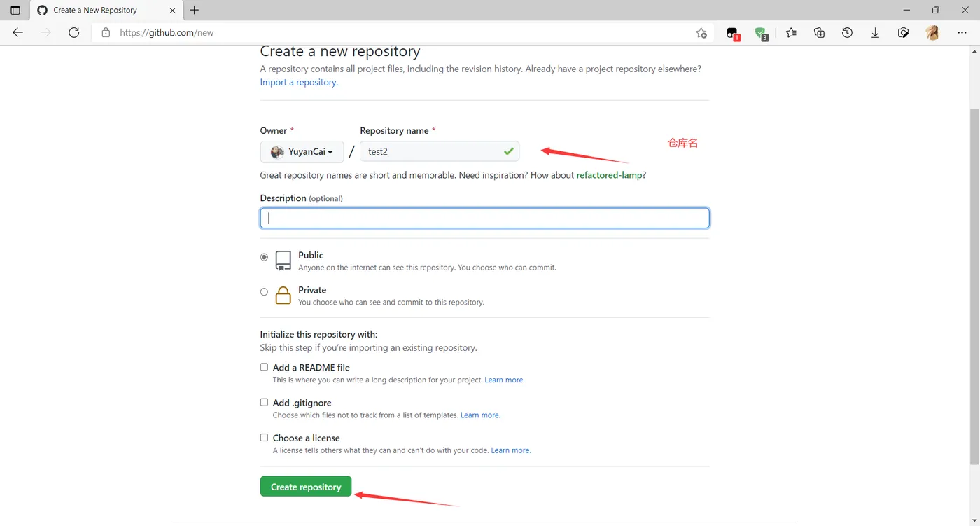Screen dimensions: 980x526
Task: Click the Repository name label
Action: coord(394,130)
